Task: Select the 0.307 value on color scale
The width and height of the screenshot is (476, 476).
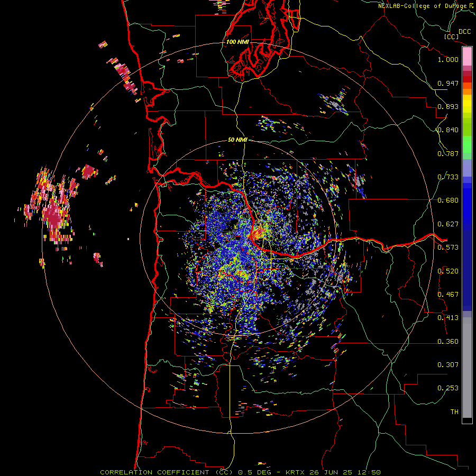Action: [x=448, y=365]
